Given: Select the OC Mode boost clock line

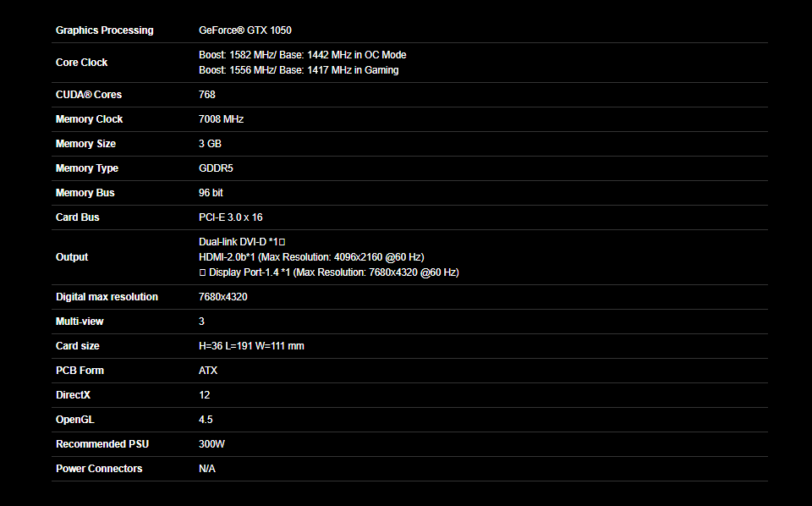Looking at the screenshot, I should point(303,55).
